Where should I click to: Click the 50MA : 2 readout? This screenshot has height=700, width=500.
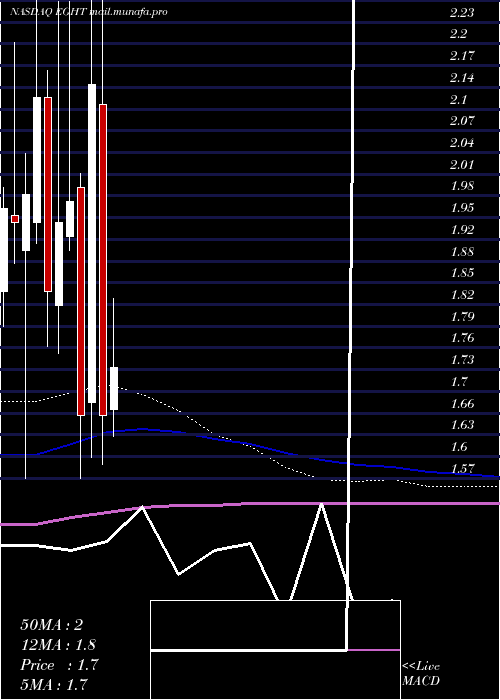coord(52,625)
